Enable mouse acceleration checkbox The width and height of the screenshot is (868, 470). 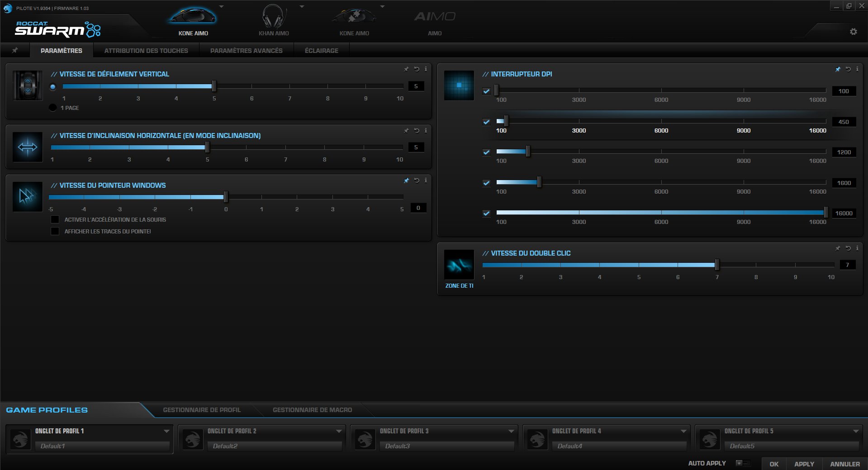pos(55,219)
